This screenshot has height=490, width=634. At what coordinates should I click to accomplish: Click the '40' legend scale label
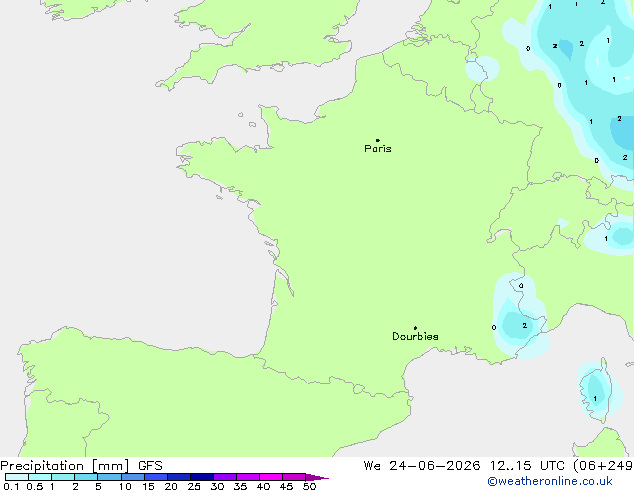(263, 486)
